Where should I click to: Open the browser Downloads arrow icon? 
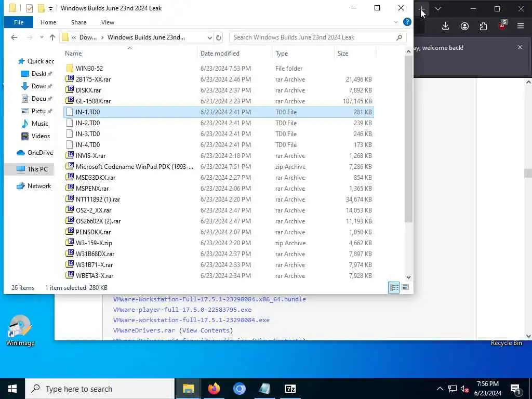click(445, 26)
